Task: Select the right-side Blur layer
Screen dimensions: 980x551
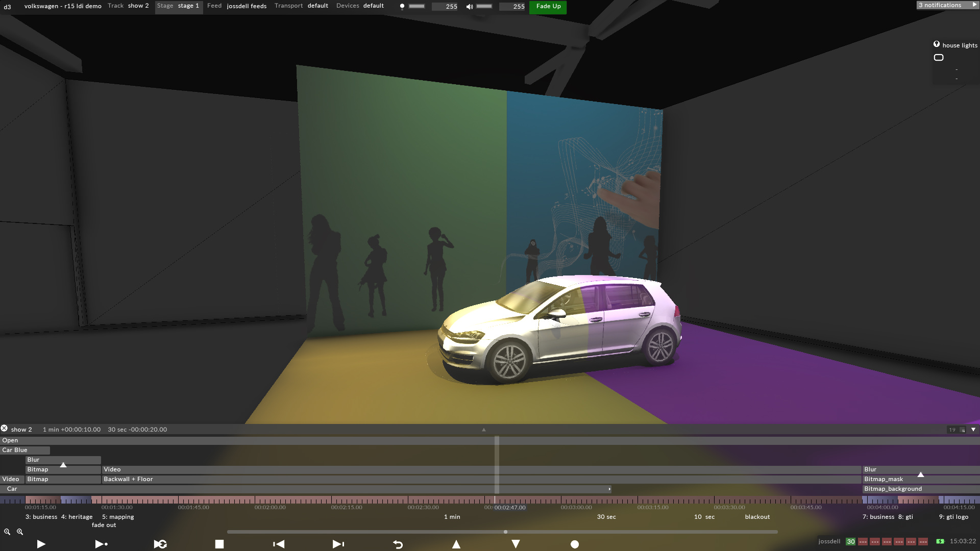Action: pyautogui.click(x=921, y=469)
